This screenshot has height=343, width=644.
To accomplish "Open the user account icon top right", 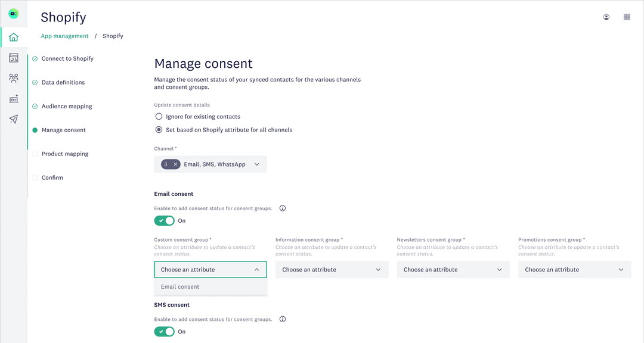I will pyautogui.click(x=606, y=17).
